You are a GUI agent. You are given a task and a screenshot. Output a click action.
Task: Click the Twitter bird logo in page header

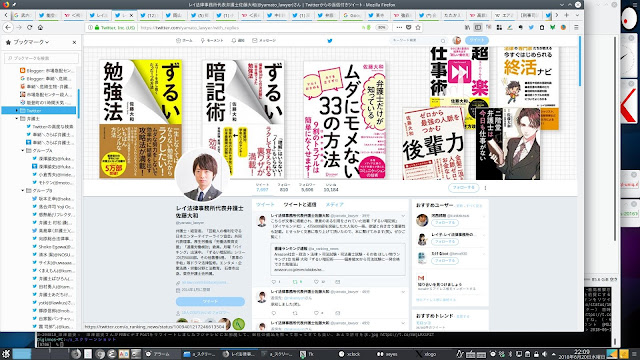(330, 40)
